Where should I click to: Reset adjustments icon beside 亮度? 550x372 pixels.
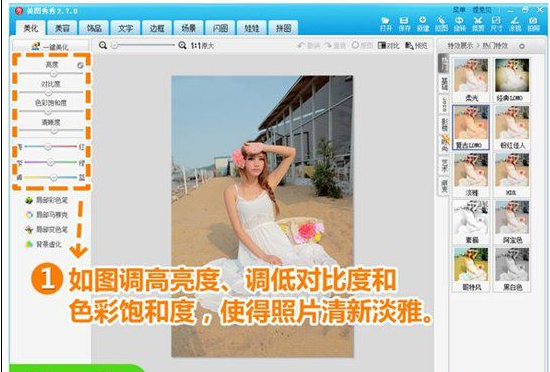[x=80, y=65]
